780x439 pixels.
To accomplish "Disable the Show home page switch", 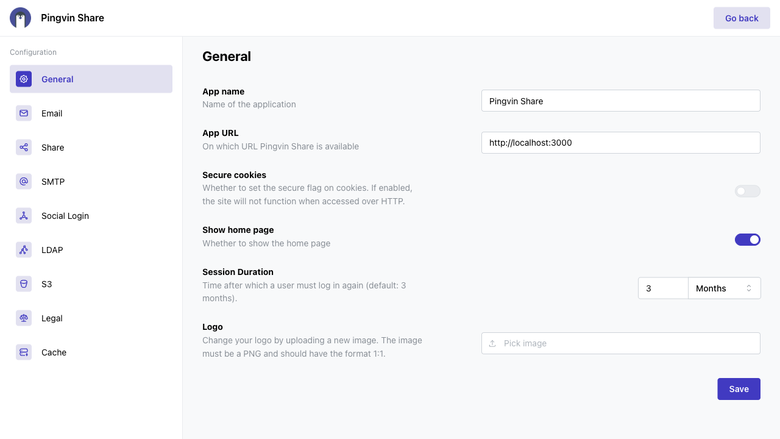I will [747, 240].
